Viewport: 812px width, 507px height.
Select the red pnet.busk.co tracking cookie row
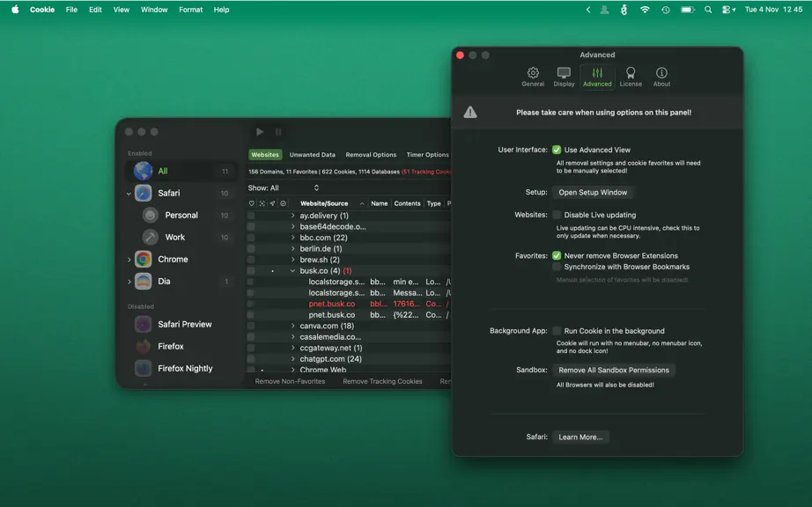pos(350,304)
